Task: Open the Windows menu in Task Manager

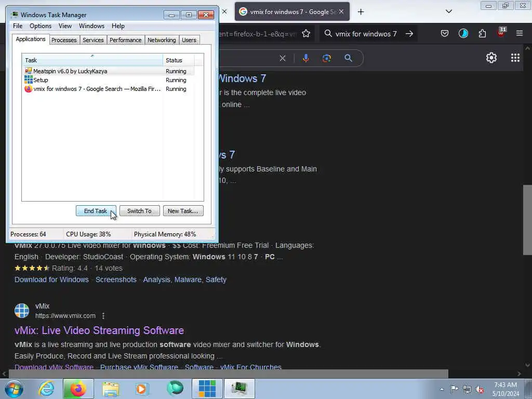Action: click(x=91, y=26)
